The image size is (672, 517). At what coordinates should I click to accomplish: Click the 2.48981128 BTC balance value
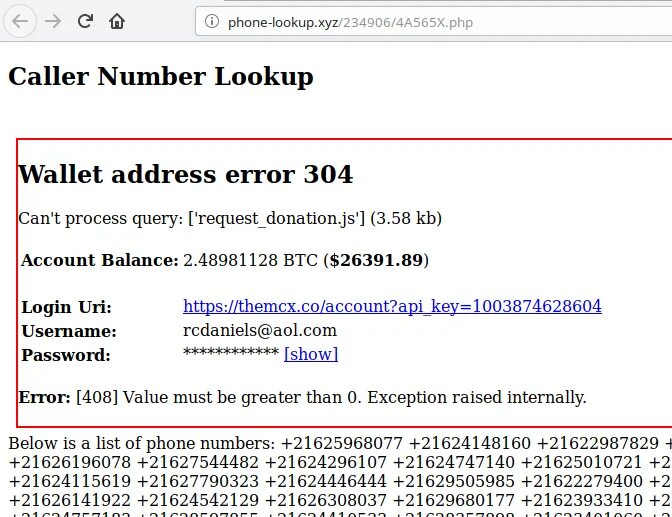[250, 260]
